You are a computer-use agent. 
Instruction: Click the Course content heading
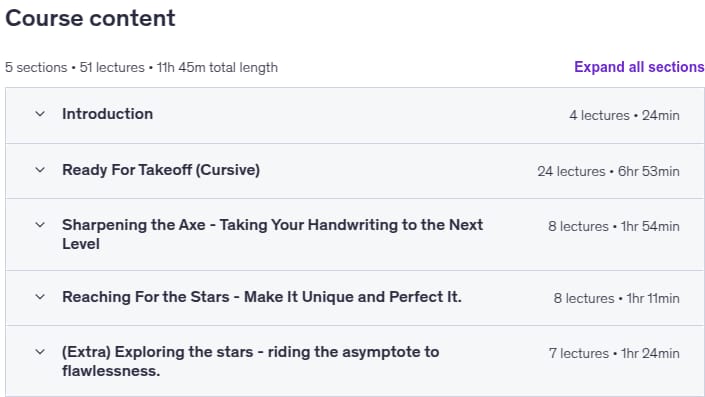click(90, 18)
